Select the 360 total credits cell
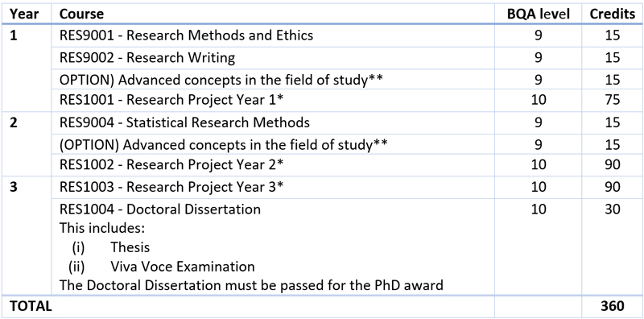The width and height of the screenshot is (644, 319). pos(613,306)
